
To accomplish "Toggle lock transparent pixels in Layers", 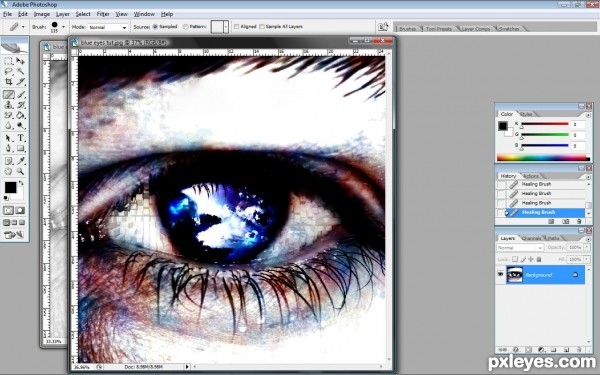I will click(515, 259).
